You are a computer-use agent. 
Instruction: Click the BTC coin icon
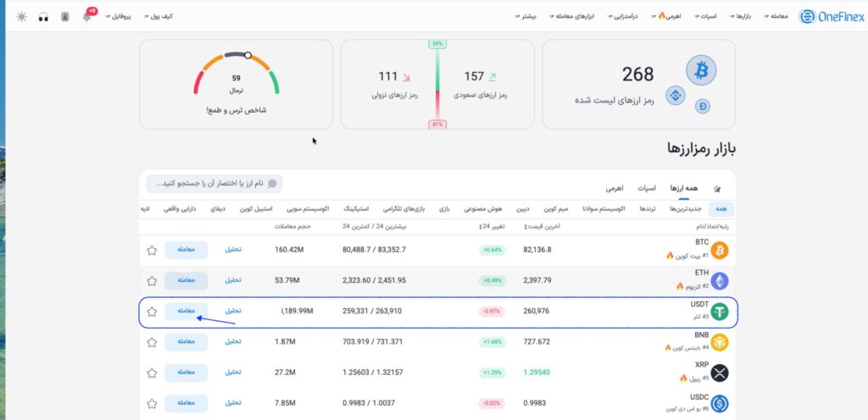720,251
